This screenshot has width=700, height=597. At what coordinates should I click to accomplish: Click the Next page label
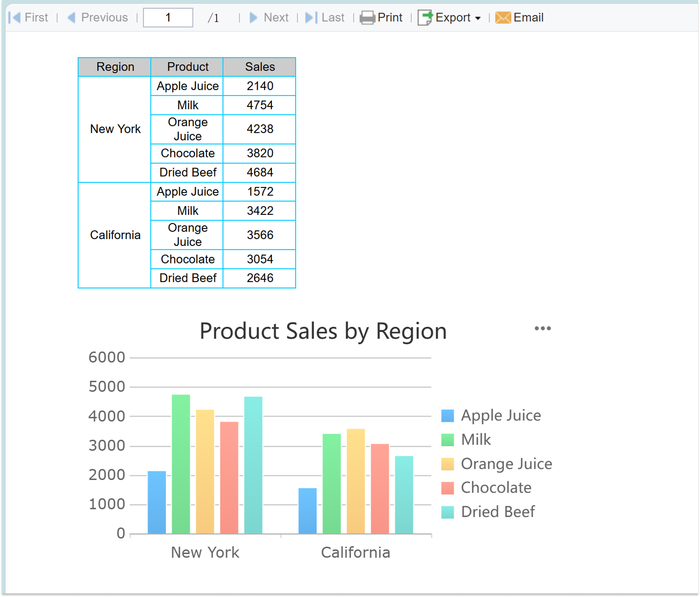pos(276,18)
